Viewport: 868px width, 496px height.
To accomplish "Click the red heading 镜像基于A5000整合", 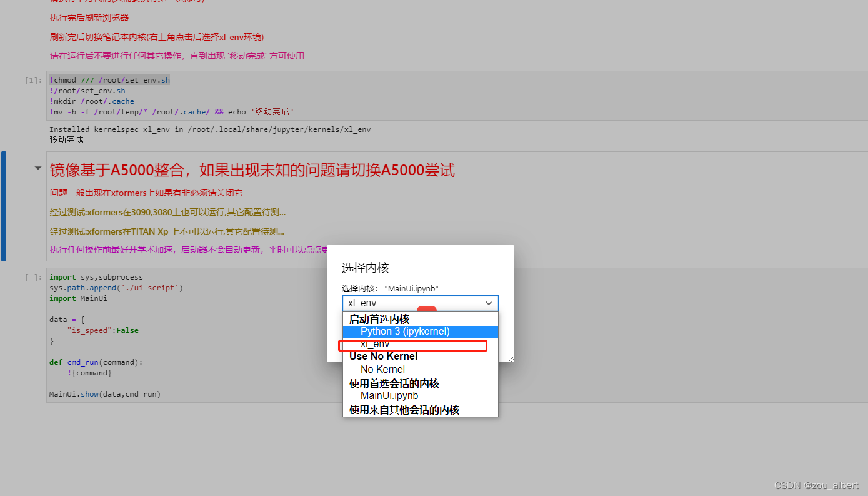I will coord(252,170).
